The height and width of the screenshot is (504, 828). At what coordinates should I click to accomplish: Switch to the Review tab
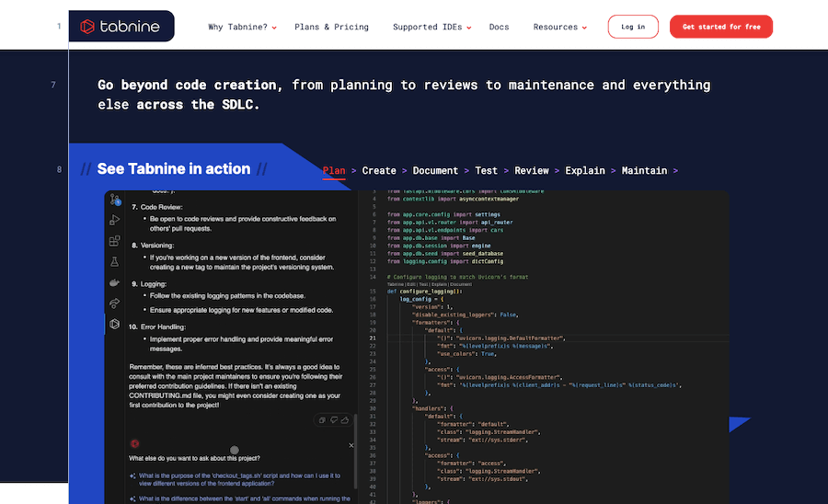(x=532, y=170)
